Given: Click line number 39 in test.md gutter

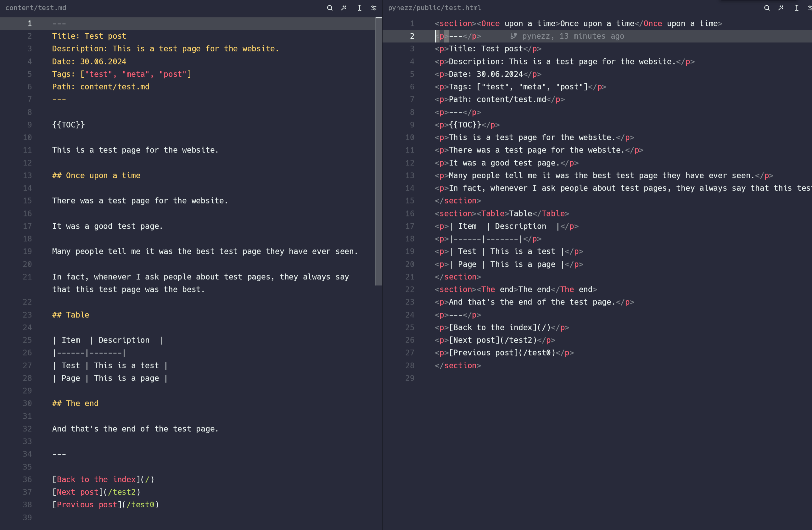Looking at the screenshot, I should [27, 517].
